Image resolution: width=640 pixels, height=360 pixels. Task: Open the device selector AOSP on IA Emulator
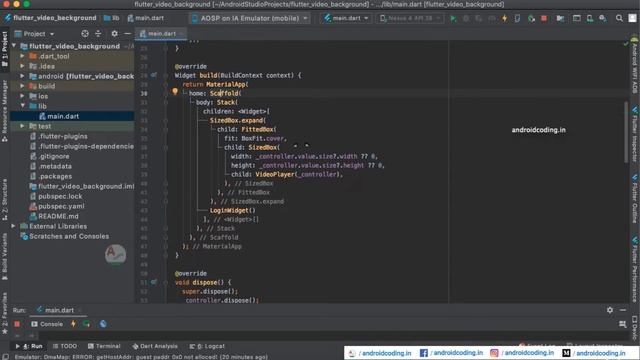(250, 18)
